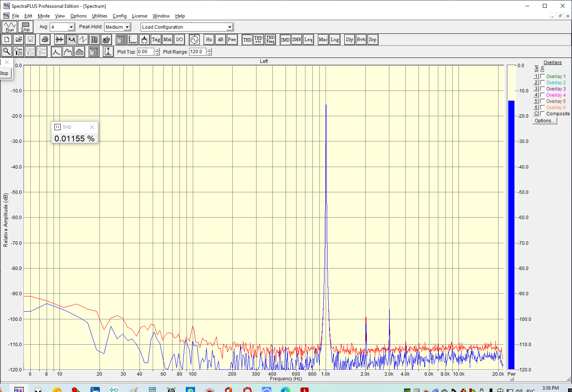Enable the Composite overlay checkbox
Image resolution: width=572 pixels, height=392 pixels.
click(542, 113)
